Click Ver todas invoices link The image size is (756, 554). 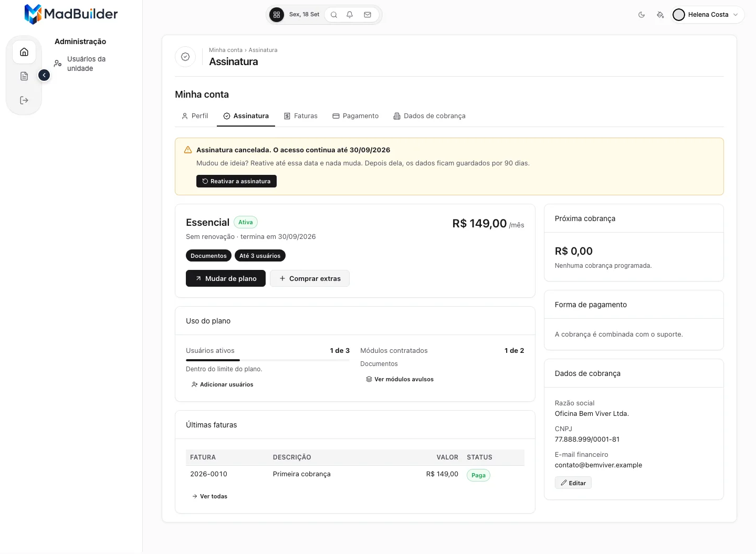[x=209, y=496]
